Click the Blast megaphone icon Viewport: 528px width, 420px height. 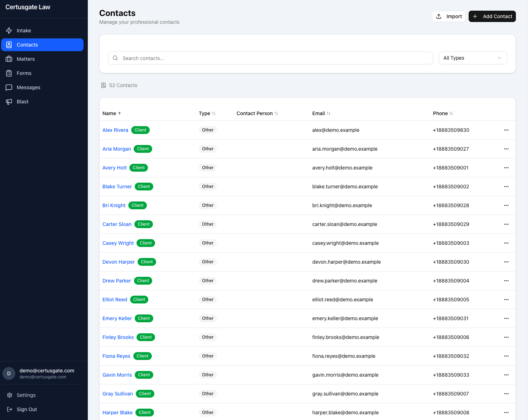[x=9, y=102]
